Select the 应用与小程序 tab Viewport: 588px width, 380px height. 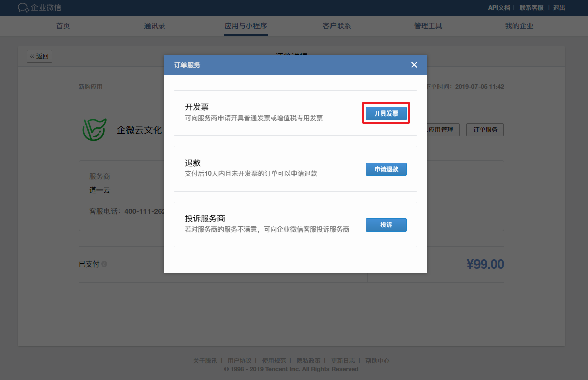tap(246, 26)
